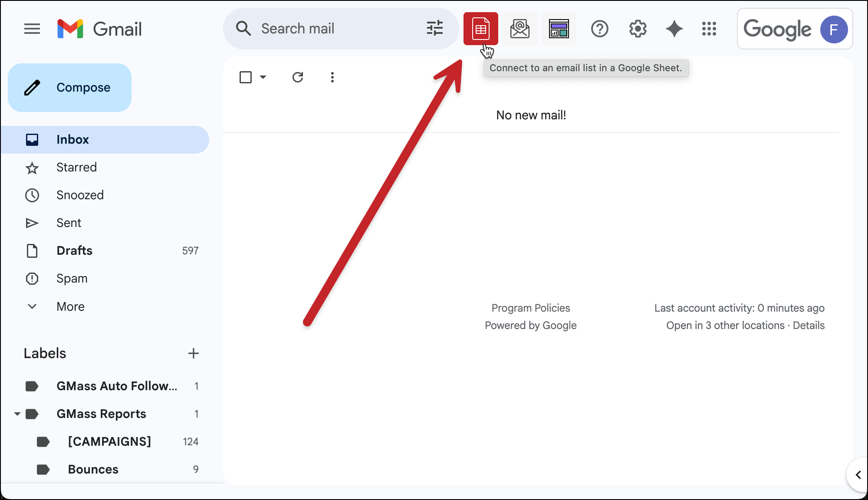The image size is (868, 500).
Task: Open the Spam folder
Action: pyautogui.click(x=72, y=278)
